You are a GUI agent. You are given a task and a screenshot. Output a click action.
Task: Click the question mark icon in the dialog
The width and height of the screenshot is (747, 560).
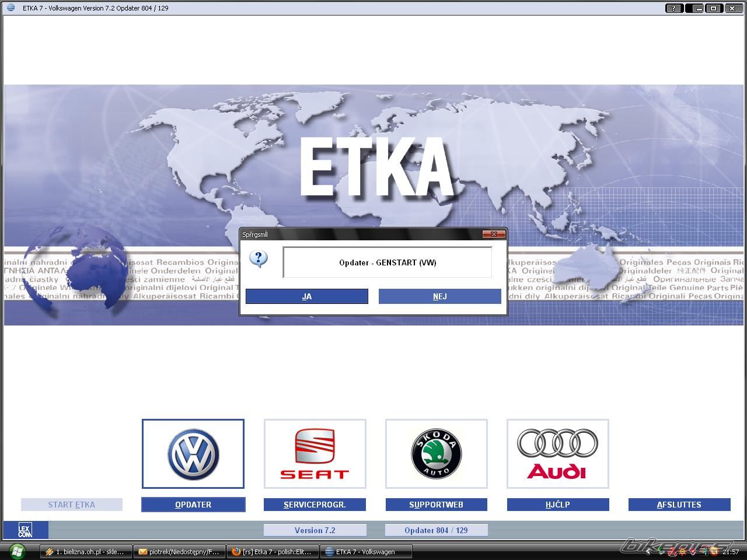[x=259, y=258]
